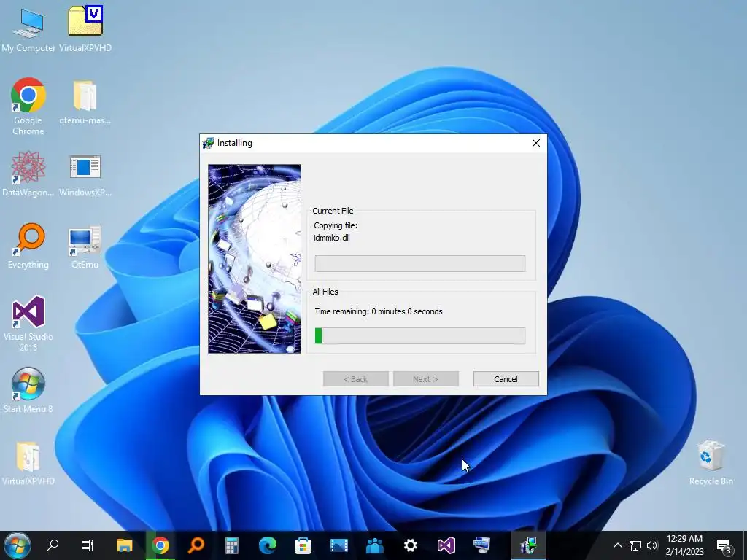Image resolution: width=747 pixels, height=560 pixels.
Task: Open the notification center icon
Action: 724,546
